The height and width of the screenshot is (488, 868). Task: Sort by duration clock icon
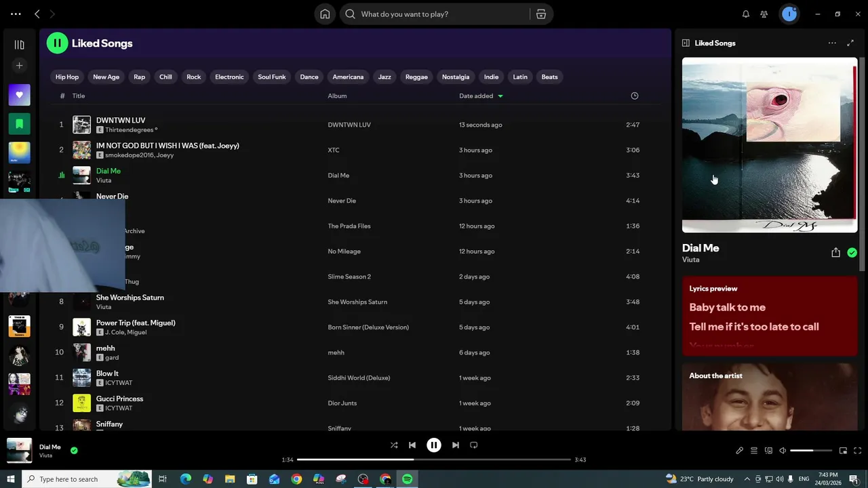click(635, 96)
